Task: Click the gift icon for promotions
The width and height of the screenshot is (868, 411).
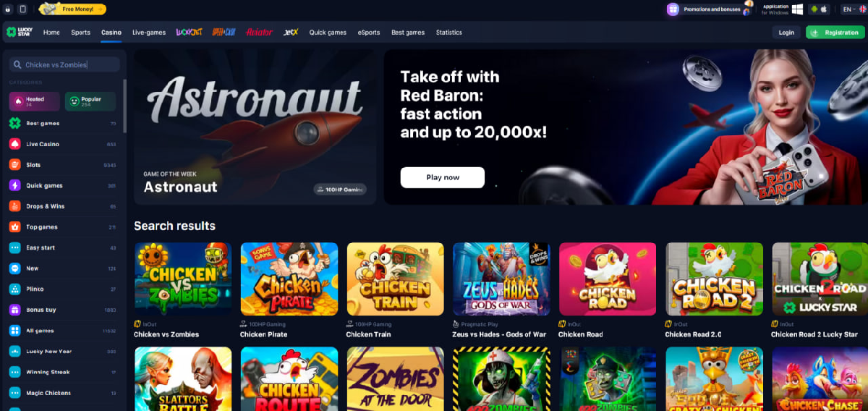Action: pyautogui.click(x=673, y=9)
